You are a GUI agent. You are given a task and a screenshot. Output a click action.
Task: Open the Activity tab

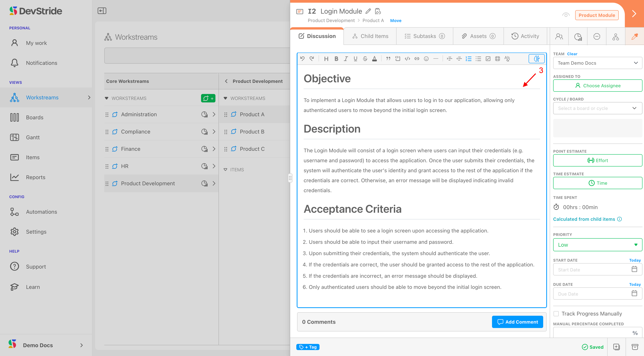click(x=525, y=36)
